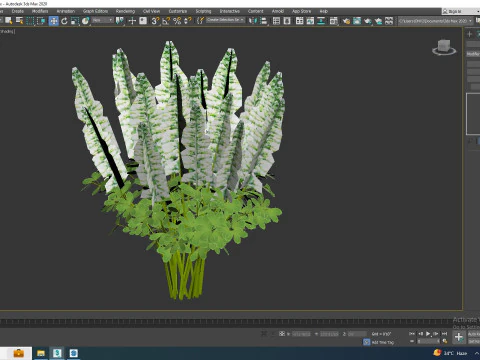The height and width of the screenshot is (360, 480).
Task: Click Use Pivot Point Center icon
Action: tap(120, 21)
